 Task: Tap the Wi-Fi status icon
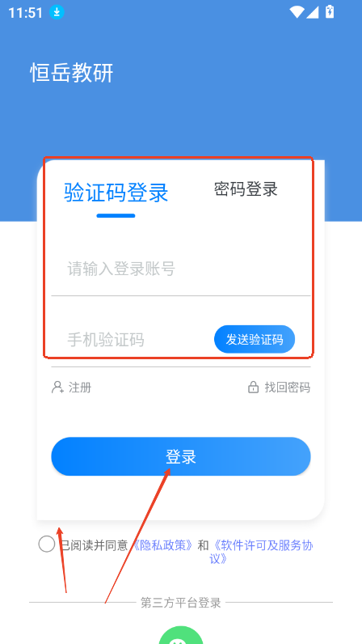point(297,12)
